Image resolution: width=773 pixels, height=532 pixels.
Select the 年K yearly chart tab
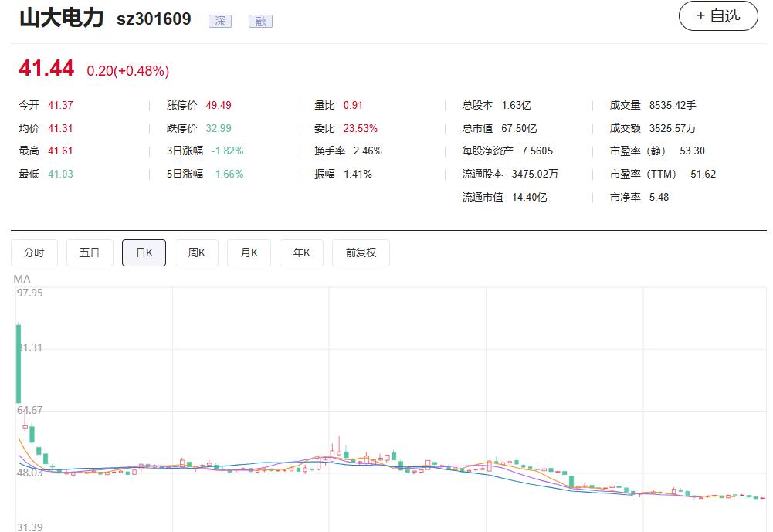pyautogui.click(x=301, y=252)
